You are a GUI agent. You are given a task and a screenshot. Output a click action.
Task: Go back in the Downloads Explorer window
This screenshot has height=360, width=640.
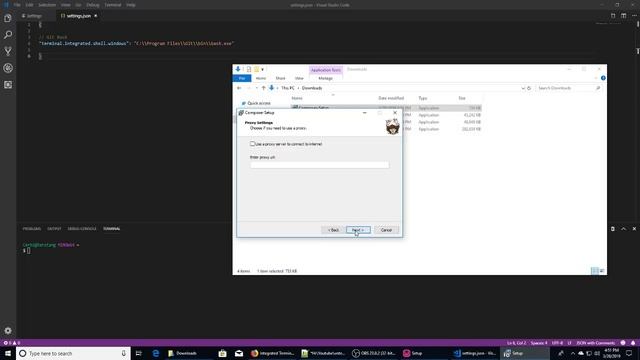tap(239, 88)
